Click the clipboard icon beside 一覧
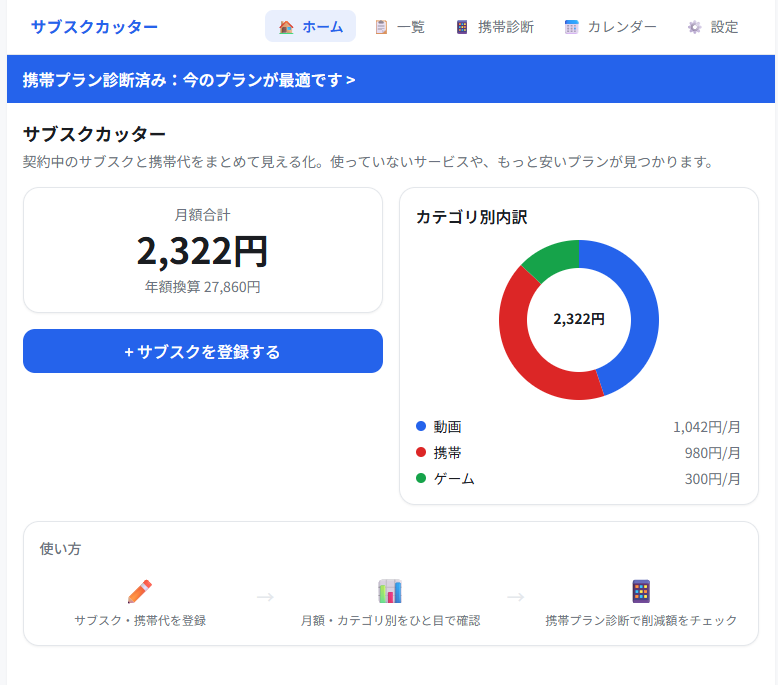 [381, 27]
